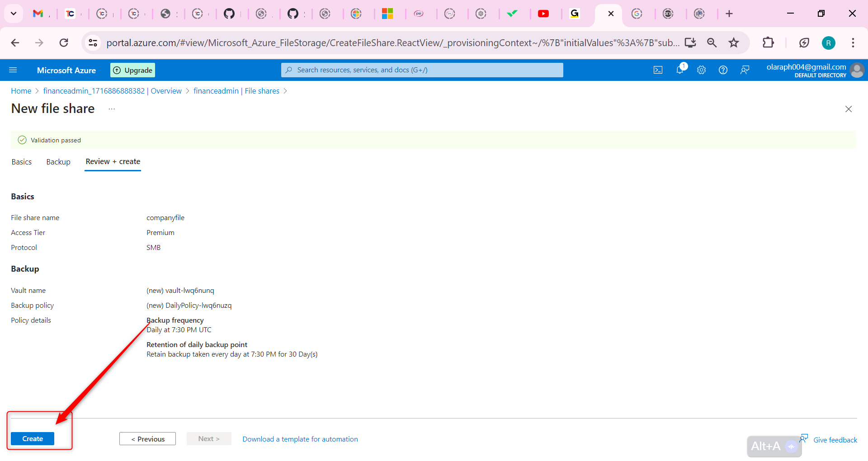Install the portal as an app
Image resolution: width=868 pixels, height=461 pixels.
690,43
